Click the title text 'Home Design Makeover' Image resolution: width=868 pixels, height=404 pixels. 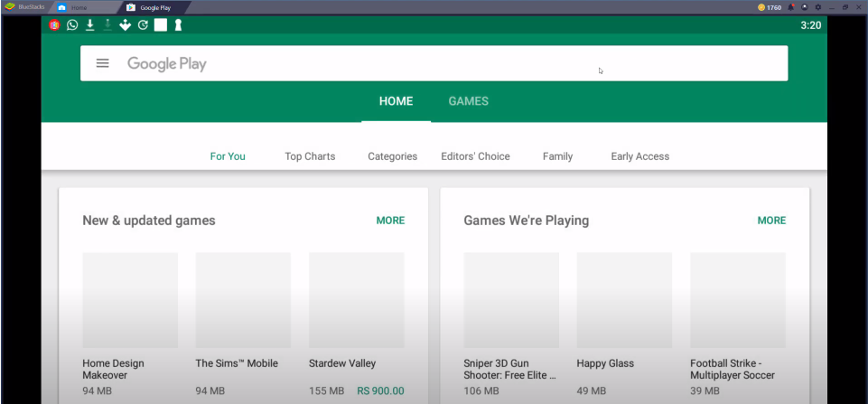[113, 369]
